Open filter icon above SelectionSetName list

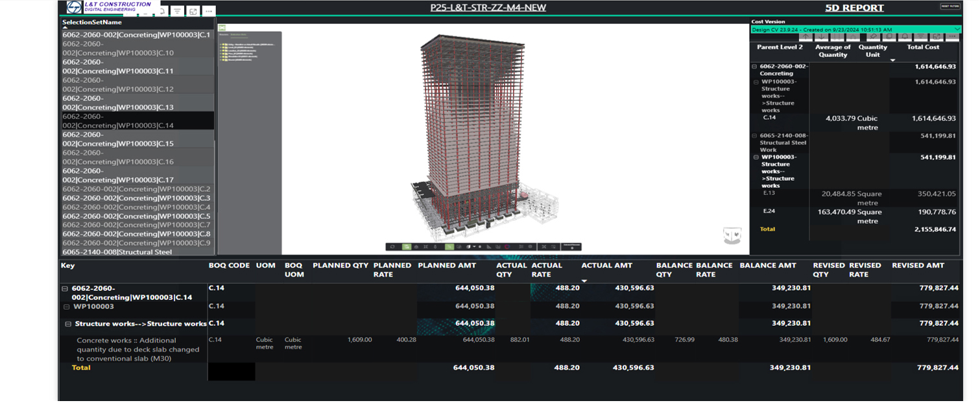177,11
